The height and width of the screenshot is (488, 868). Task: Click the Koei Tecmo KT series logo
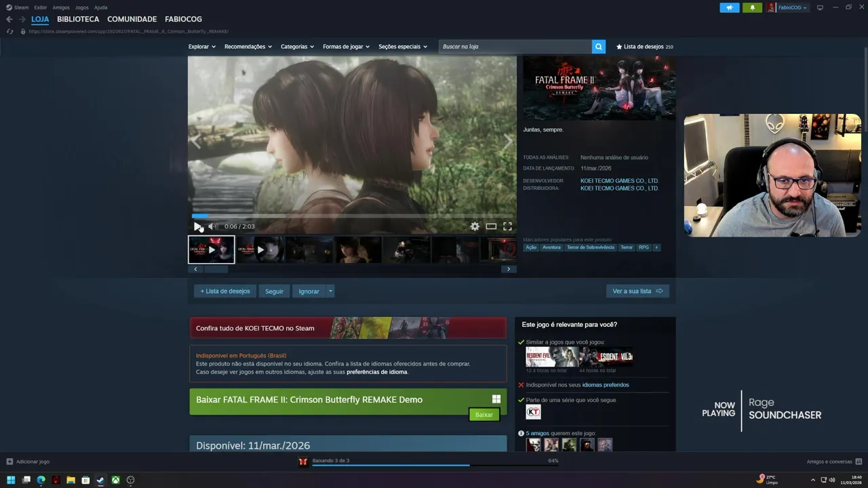534,412
